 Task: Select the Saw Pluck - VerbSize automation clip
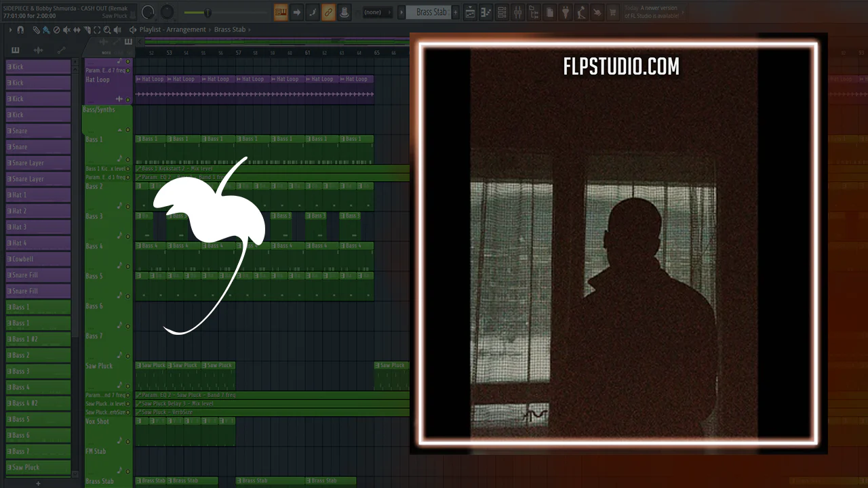272,412
